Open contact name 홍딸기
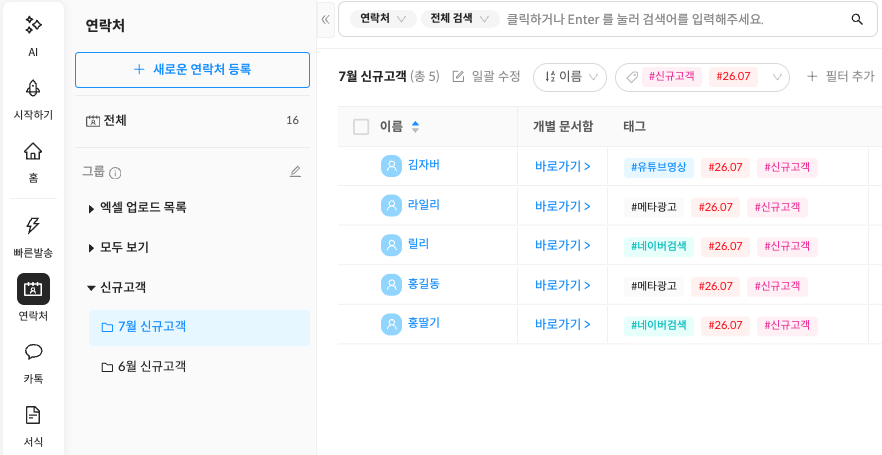This screenshot has height=455, width=882. point(424,323)
